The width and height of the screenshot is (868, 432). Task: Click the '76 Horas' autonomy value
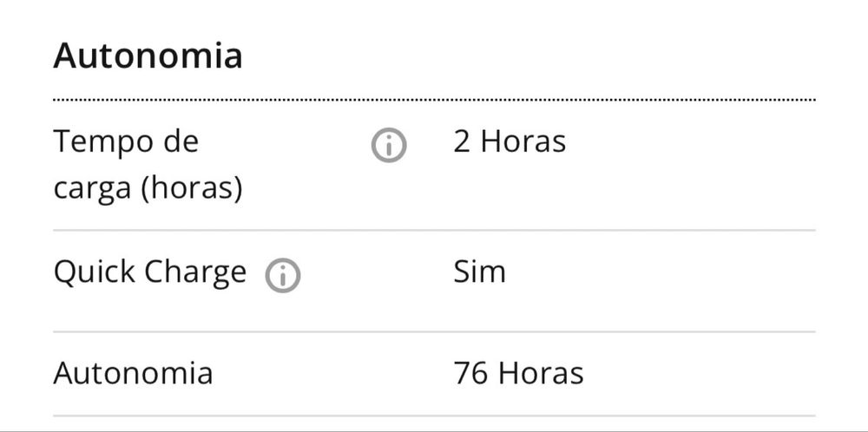[x=518, y=373]
